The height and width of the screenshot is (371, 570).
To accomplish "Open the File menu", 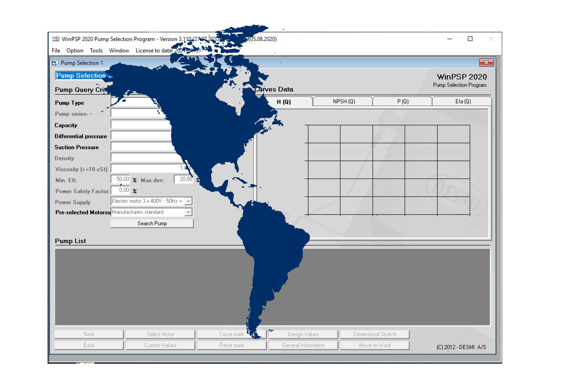I will click(x=56, y=51).
